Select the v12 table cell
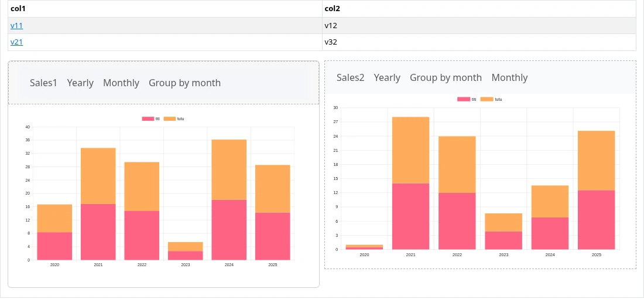The width and height of the screenshot is (644, 299). [479, 25]
